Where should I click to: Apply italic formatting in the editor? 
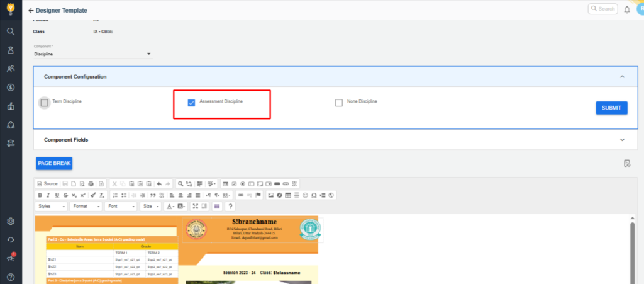click(48, 195)
